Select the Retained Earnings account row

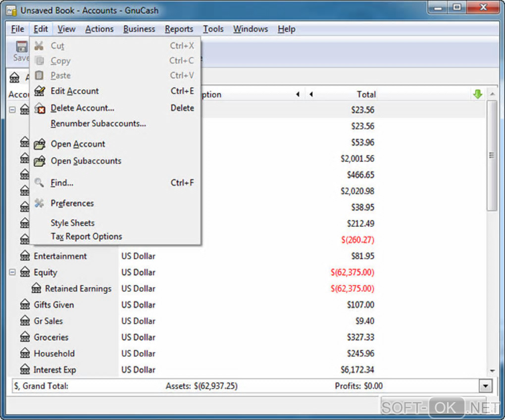[247, 288]
